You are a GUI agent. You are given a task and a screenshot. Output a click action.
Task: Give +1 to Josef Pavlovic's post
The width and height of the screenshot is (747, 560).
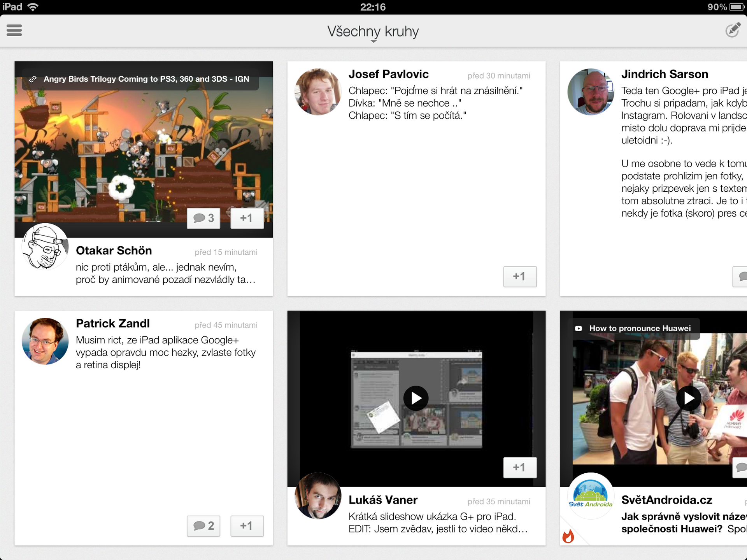520,276
